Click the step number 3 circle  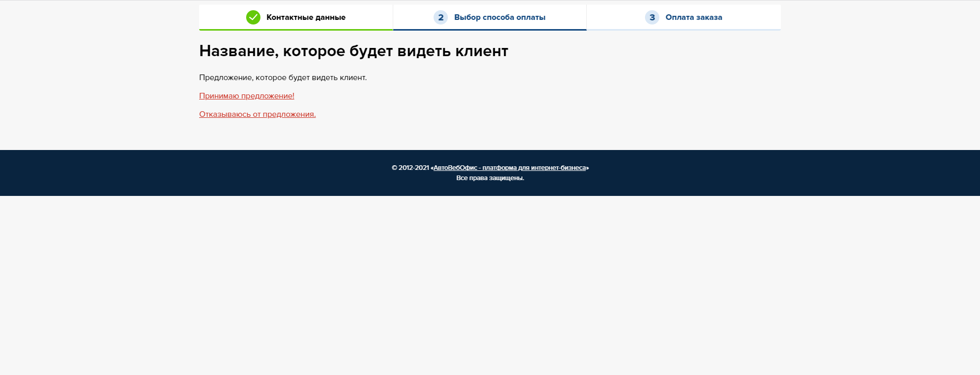(x=652, y=17)
